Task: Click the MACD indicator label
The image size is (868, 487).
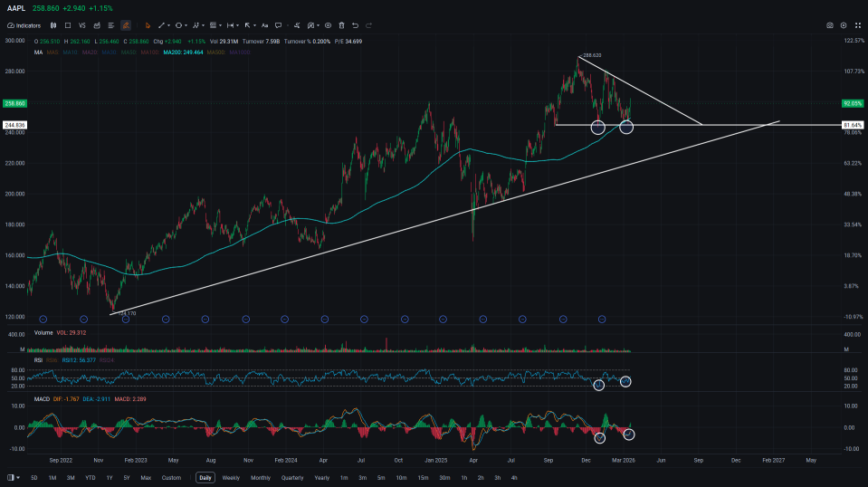Action: click(x=42, y=399)
